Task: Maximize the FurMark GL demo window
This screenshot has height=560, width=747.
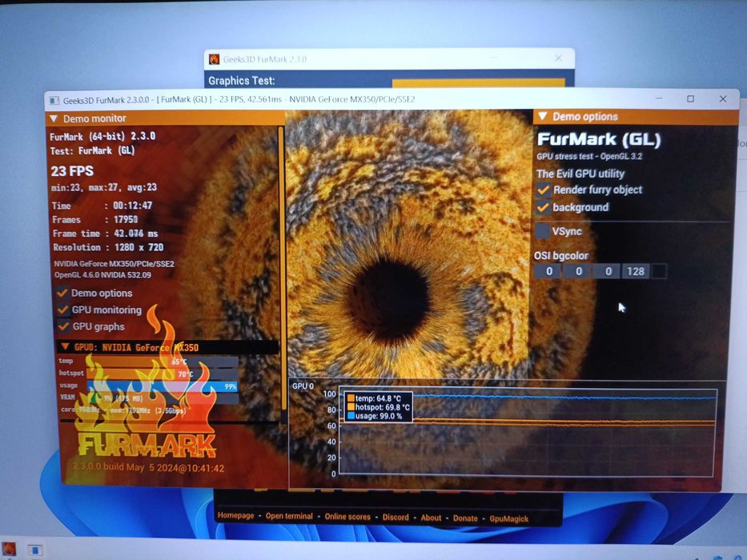Action: (690, 98)
